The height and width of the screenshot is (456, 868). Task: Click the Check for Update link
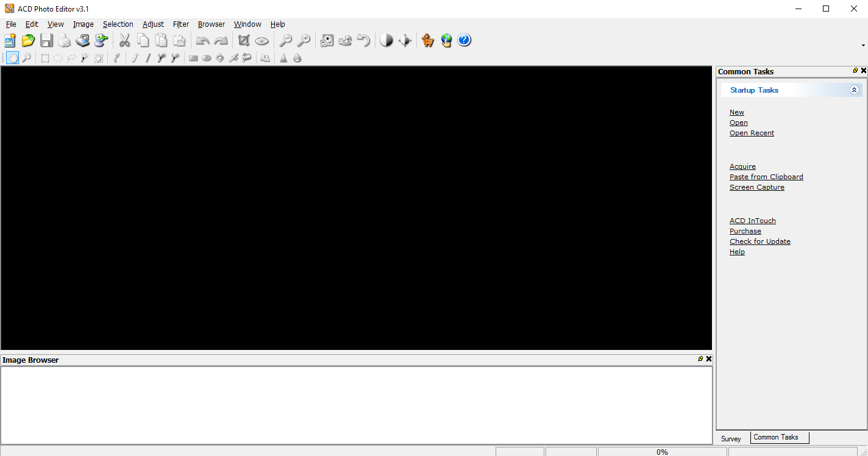tap(760, 241)
